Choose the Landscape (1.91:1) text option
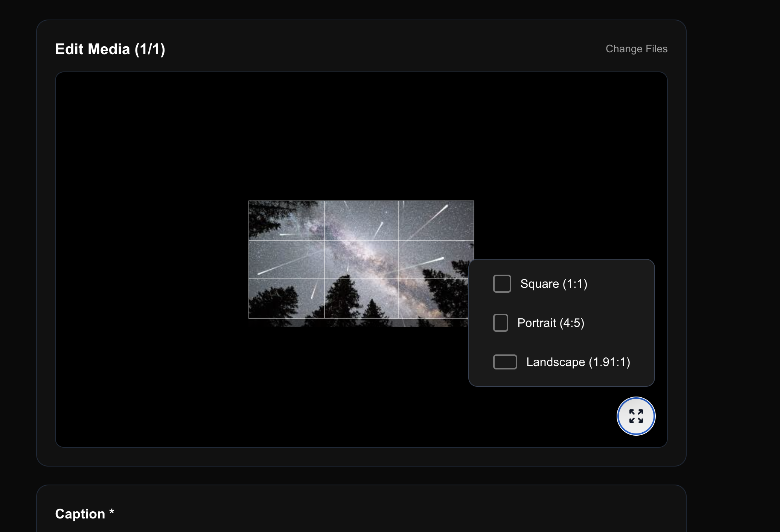780x532 pixels. point(578,362)
